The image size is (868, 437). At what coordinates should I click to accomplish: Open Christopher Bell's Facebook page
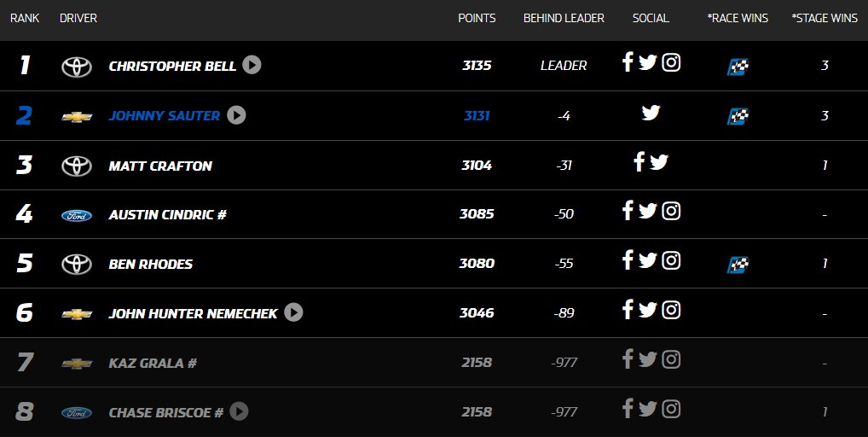point(628,63)
